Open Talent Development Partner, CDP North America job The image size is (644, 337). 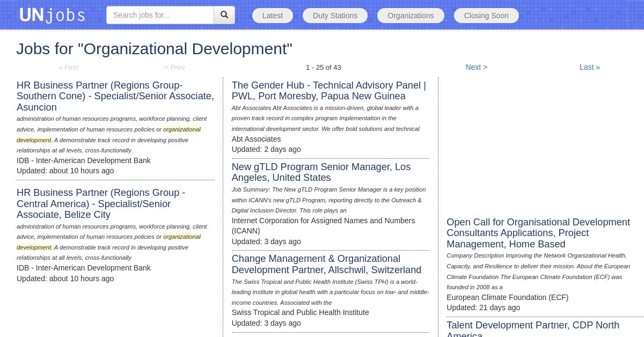[532, 325]
